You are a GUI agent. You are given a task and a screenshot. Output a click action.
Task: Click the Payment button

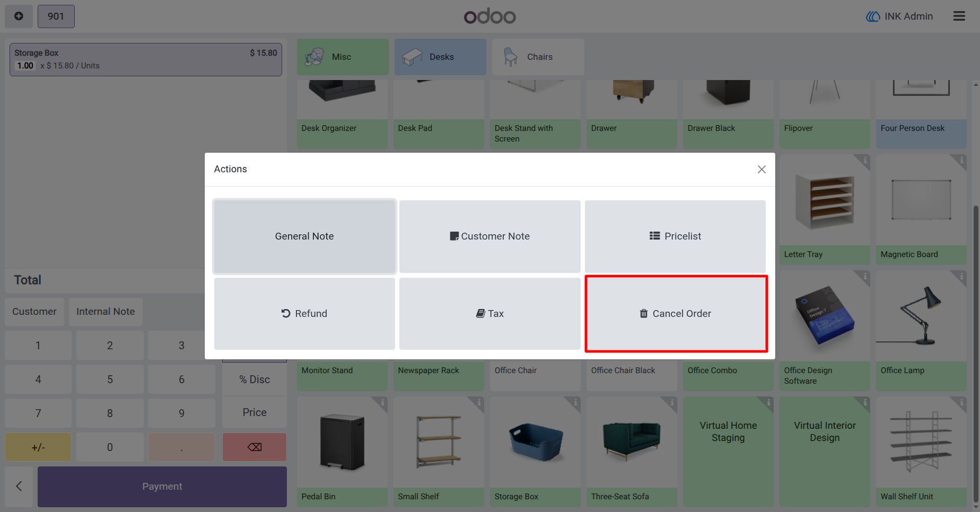(162, 487)
